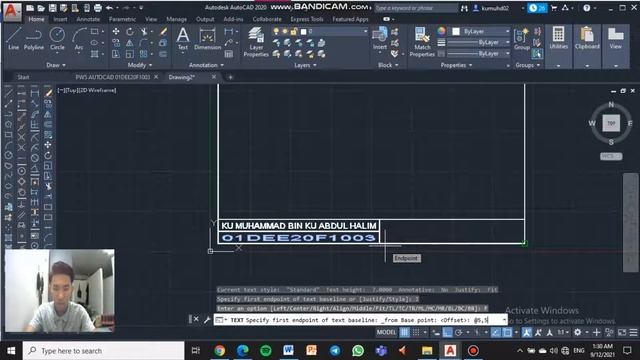Image resolution: width=640 pixels, height=360 pixels.
Task: Toggle snap mode in status bar
Action: (416, 332)
